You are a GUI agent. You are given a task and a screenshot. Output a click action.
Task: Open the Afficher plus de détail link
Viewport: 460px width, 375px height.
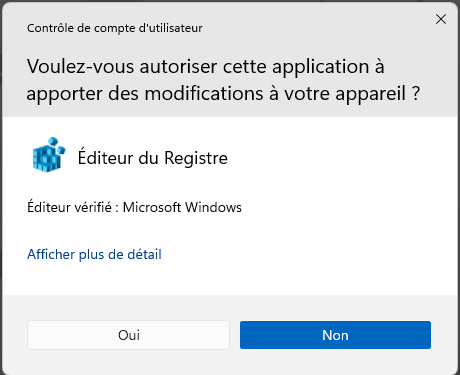(x=94, y=254)
